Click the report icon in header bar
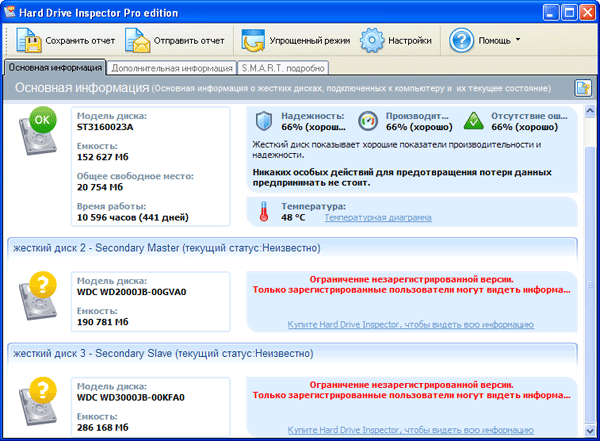This screenshot has width=600, height=441. [x=583, y=88]
